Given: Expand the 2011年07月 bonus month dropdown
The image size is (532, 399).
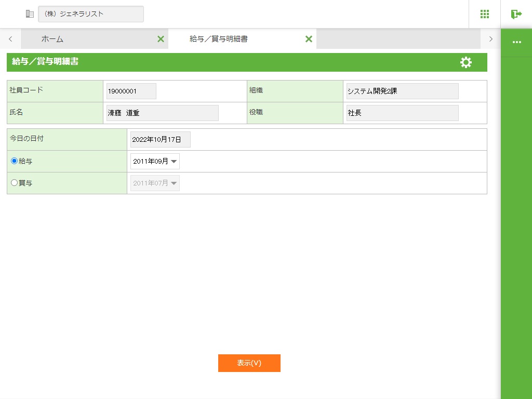Looking at the screenshot, I should click(x=155, y=183).
